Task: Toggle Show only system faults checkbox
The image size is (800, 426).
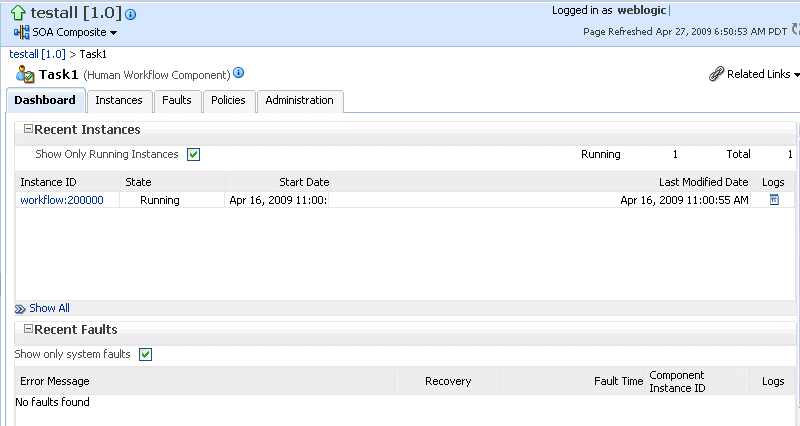Action: point(145,355)
